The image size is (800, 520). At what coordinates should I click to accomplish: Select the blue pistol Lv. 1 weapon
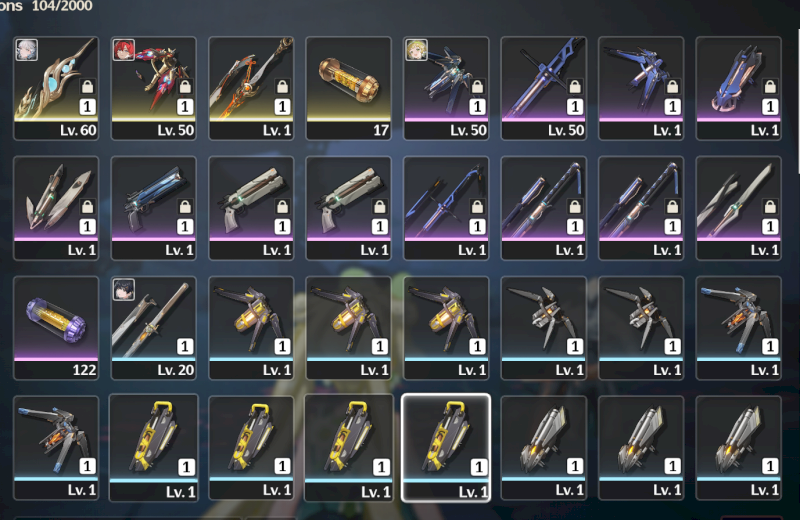tap(154, 208)
